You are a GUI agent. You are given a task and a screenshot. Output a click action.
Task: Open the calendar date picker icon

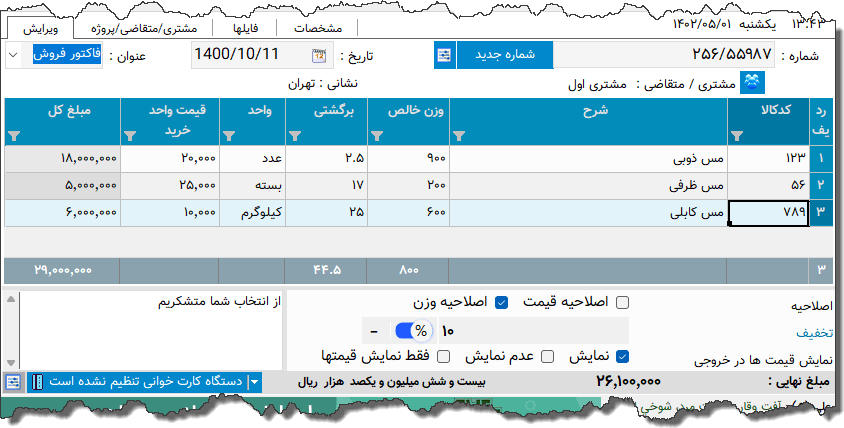(319, 55)
